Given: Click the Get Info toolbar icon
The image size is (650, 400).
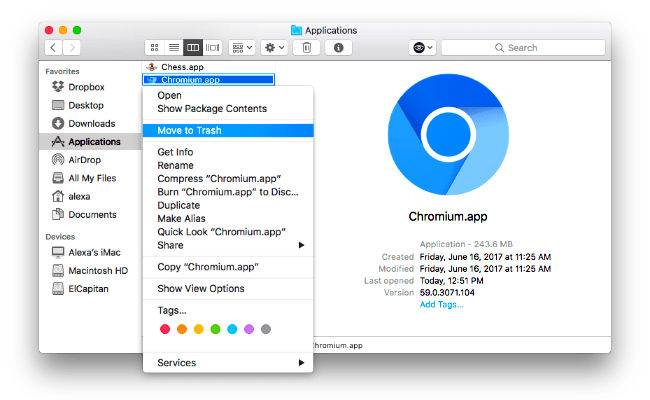Looking at the screenshot, I should coord(339,47).
